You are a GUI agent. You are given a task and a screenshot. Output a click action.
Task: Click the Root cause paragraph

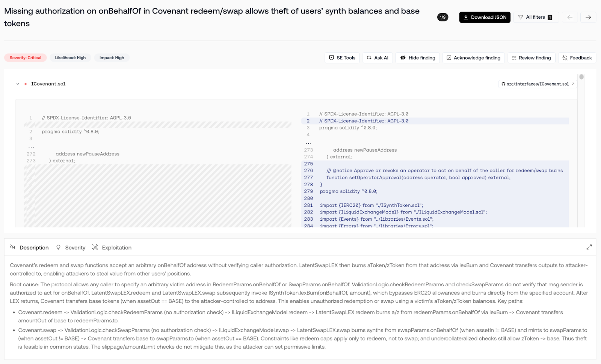pyautogui.click(x=299, y=293)
